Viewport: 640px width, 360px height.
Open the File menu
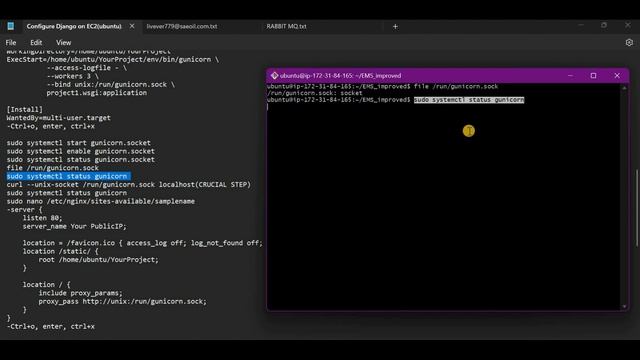tap(11, 42)
